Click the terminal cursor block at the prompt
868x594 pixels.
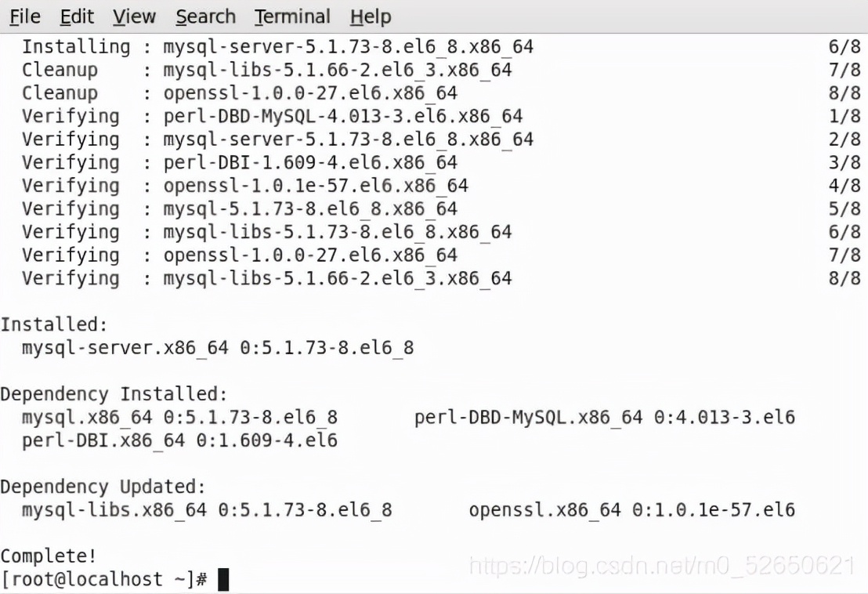pos(223,580)
